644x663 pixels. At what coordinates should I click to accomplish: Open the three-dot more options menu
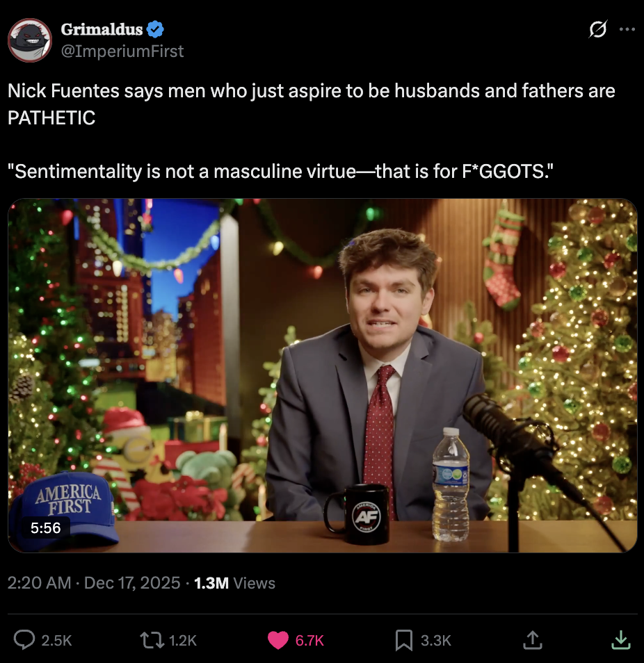[627, 29]
